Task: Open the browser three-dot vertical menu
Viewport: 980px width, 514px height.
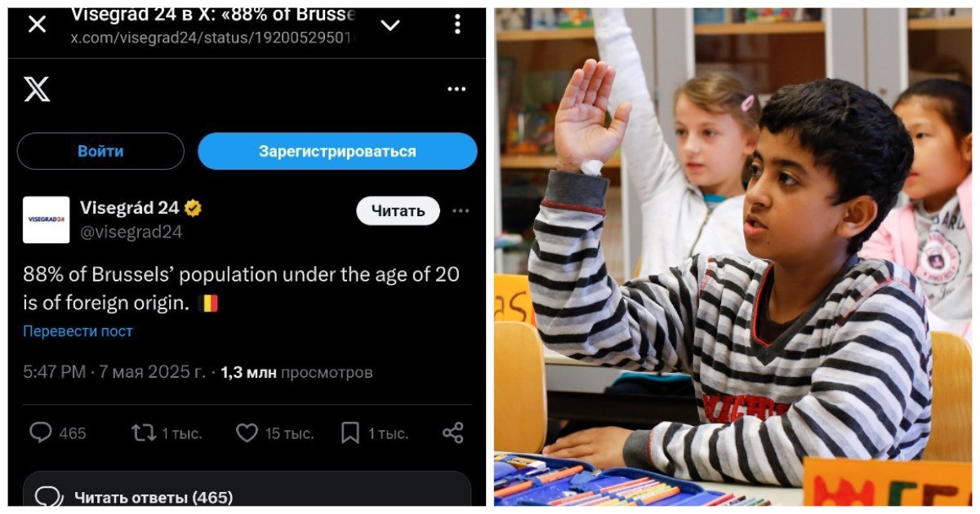Action: (457, 24)
